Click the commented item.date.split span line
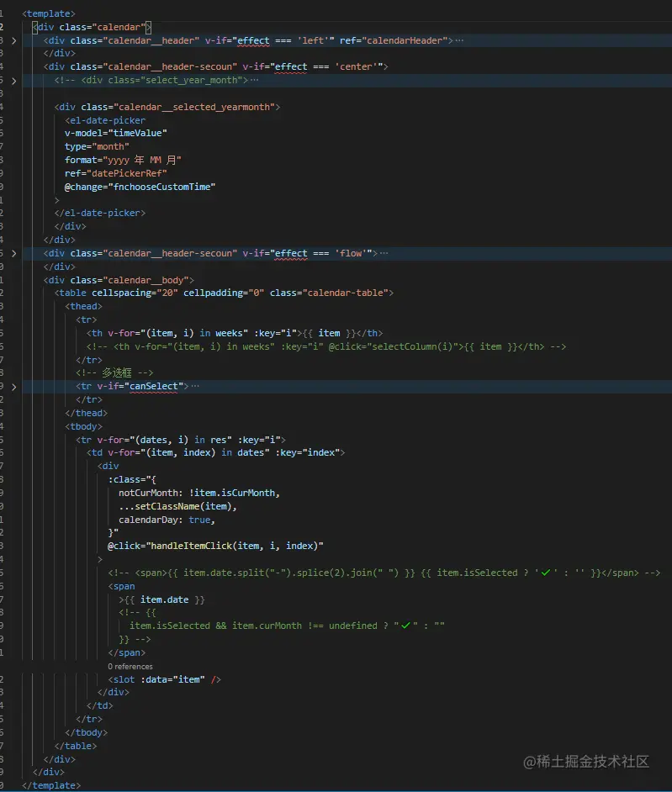Viewport: 672px width, 792px height. (x=384, y=573)
